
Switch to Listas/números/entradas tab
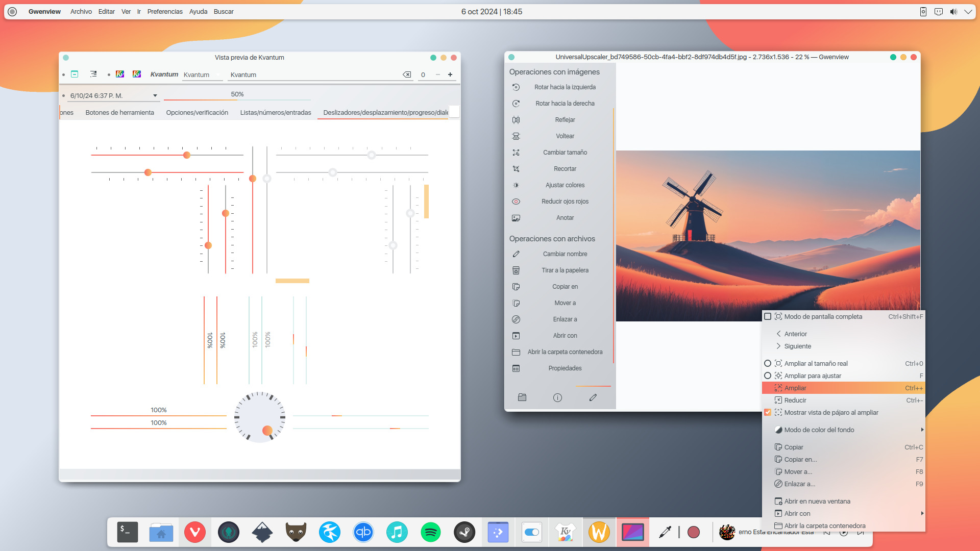[x=276, y=113]
